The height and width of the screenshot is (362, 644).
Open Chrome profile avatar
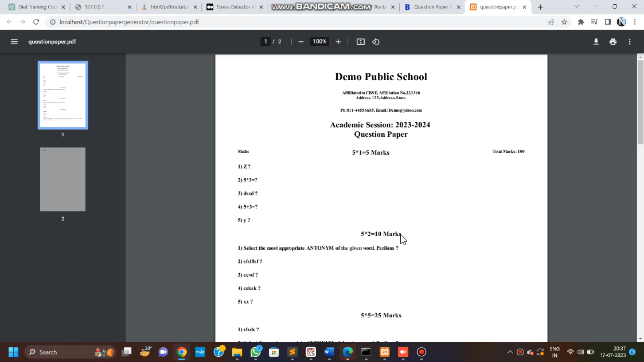point(622,22)
